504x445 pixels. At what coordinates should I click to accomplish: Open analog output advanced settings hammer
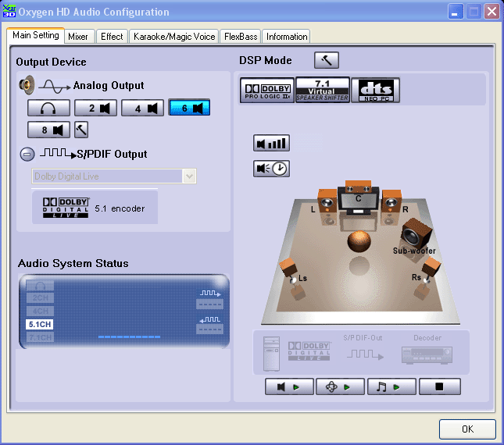tap(81, 130)
